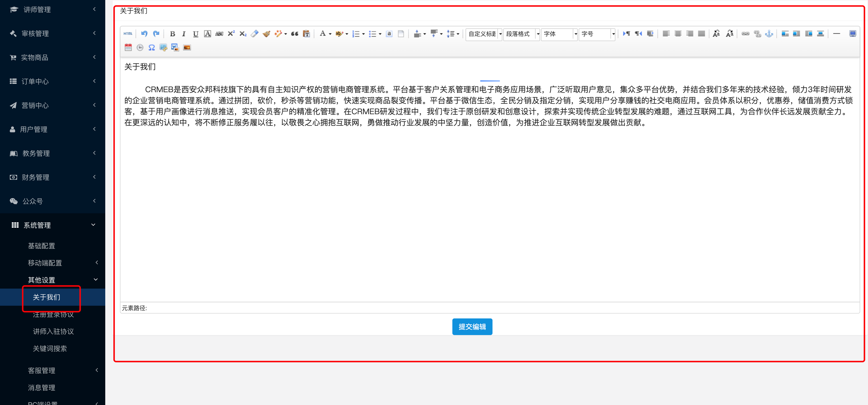
Task: Open unordered list style dropdown
Action: [380, 34]
